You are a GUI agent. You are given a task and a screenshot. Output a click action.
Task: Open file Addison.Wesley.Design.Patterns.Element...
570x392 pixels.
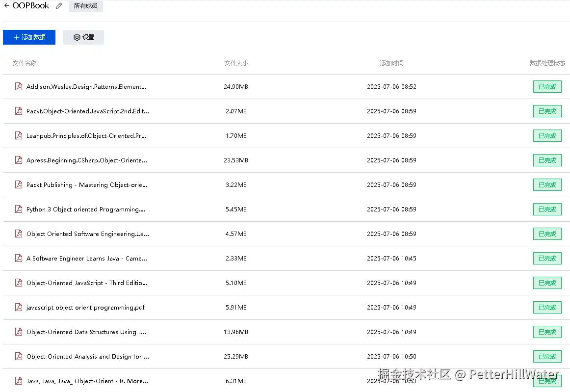86,86
